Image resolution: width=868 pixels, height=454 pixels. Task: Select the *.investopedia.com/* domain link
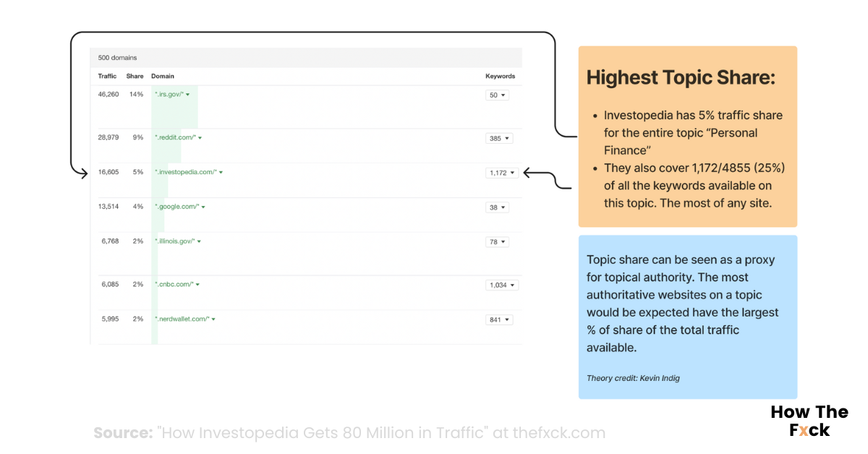(184, 172)
